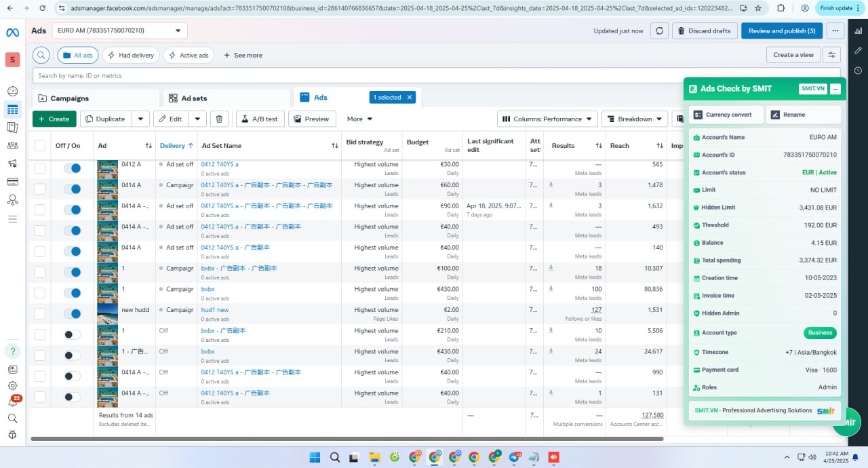Collapse the Ads Check by SMIT panel
This screenshot has width=868, height=468.
(x=835, y=89)
